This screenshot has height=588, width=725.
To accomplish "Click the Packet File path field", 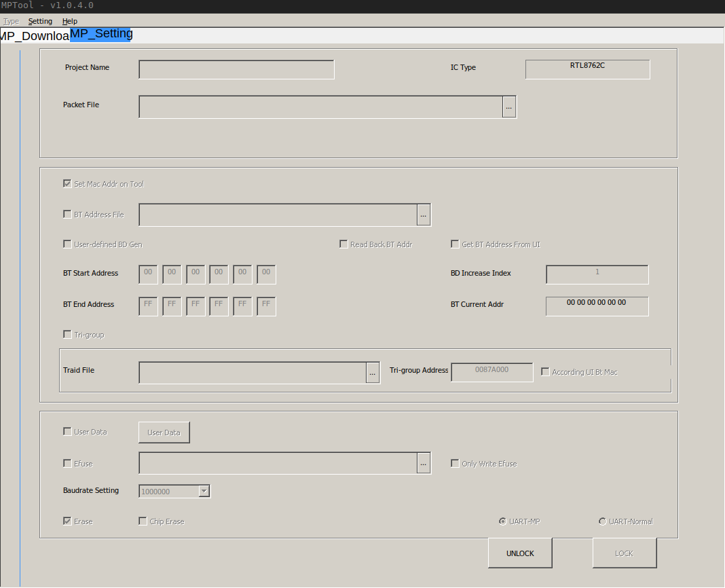I will coord(320,107).
